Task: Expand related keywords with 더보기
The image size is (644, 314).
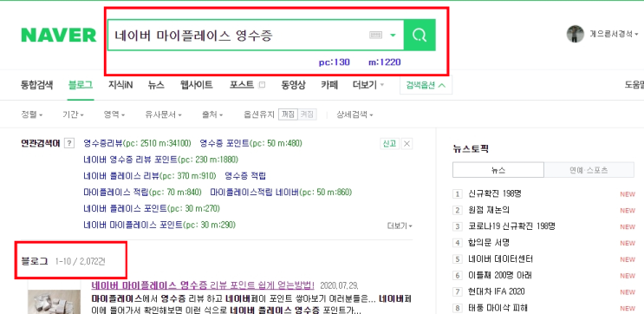Action: pos(400,226)
